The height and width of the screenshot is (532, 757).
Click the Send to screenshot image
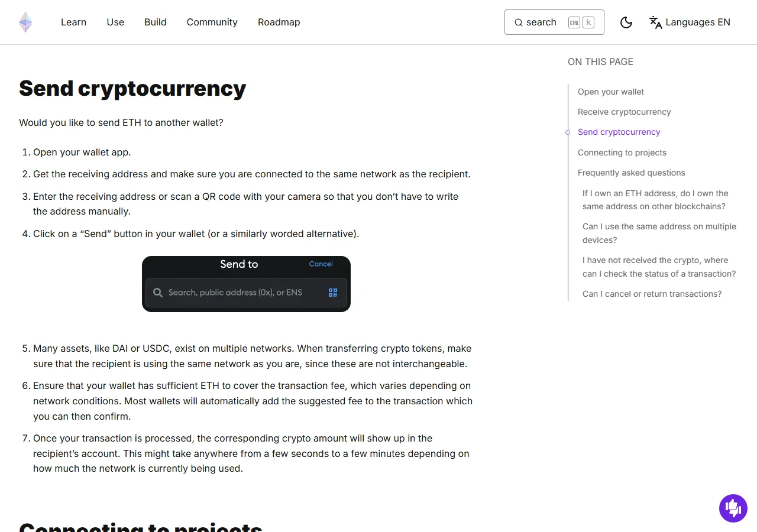coord(246,284)
